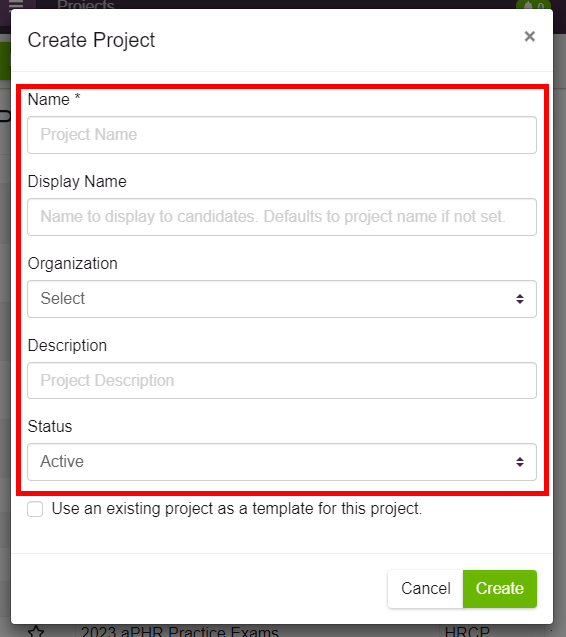Image resolution: width=566 pixels, height=637 pixels.
Task: Click the Cancel button
Action: point(425,589)
